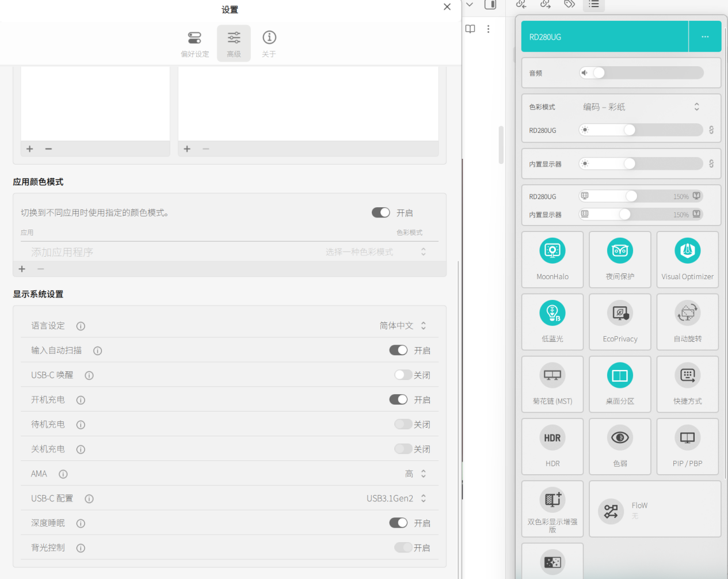This screenshot has width=728, height=579.
Task: Show info for 语言设定
Action: (81, 326)
